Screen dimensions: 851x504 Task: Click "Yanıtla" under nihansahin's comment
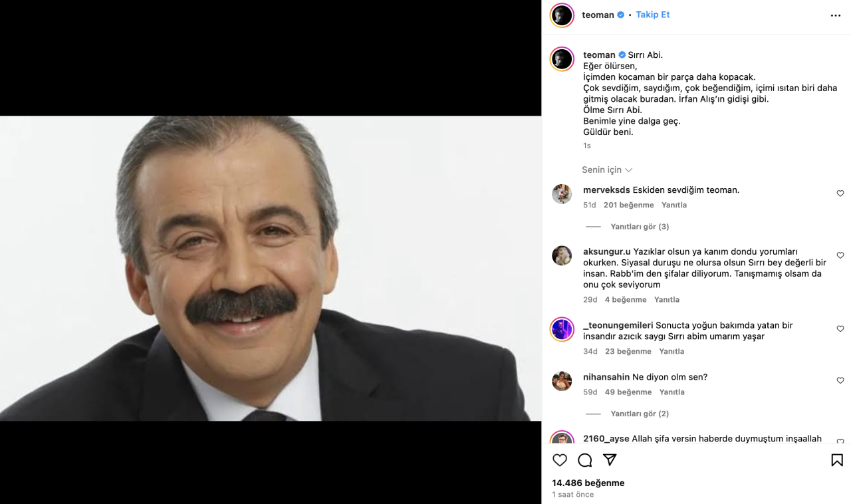[x=671, y=392]
